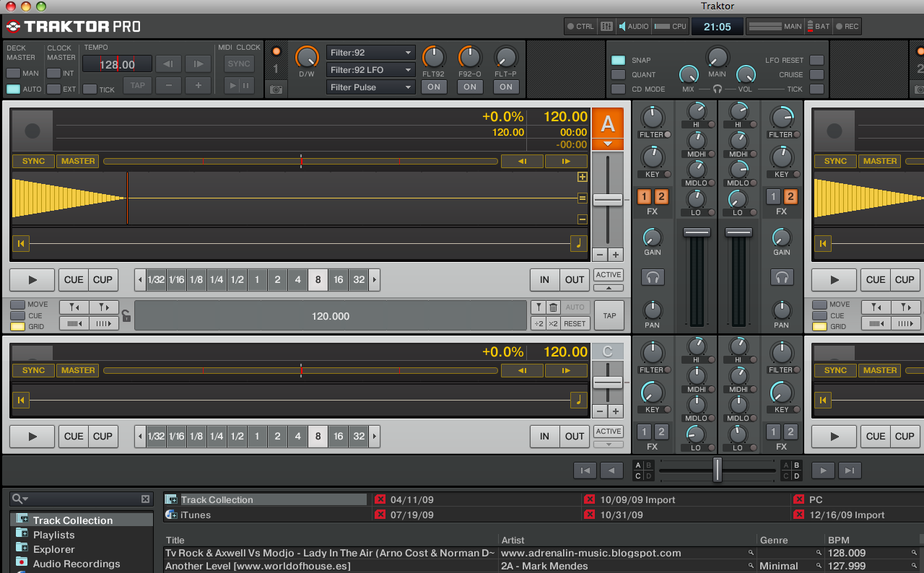Enable QUANT in the master panel

[x=618, y=74]
